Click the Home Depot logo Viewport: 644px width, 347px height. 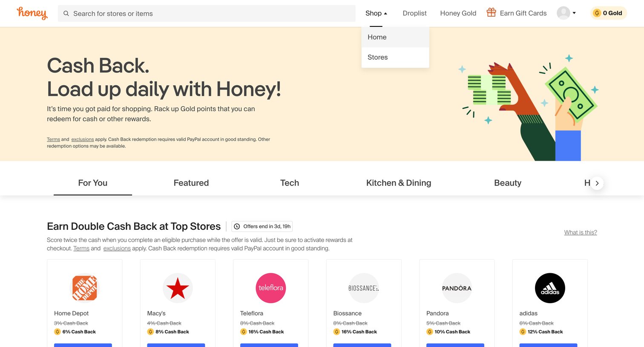coord(84,288)
